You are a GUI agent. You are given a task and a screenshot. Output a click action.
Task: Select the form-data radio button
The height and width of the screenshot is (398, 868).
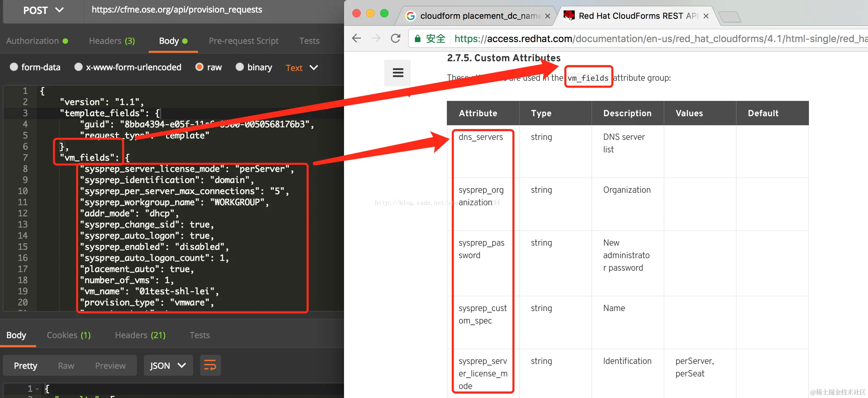point(14,67)
